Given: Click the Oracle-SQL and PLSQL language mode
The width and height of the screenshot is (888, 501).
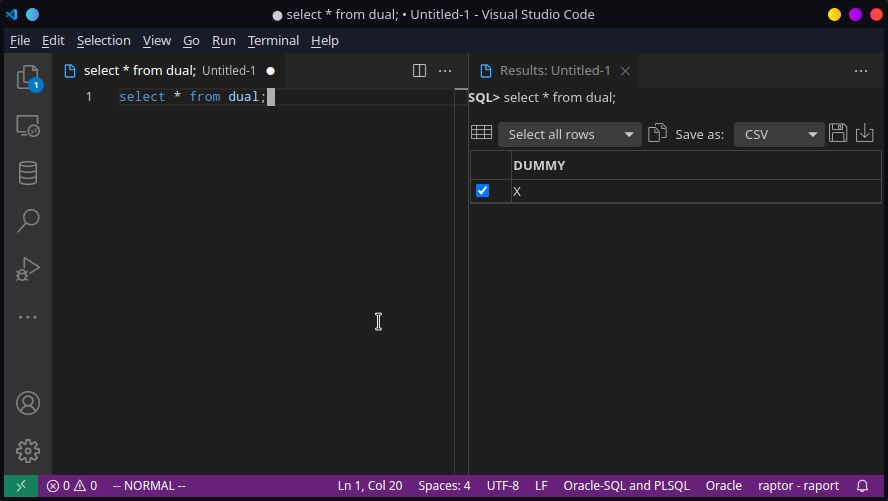Looking at the screenshot, I should [626, 486].
